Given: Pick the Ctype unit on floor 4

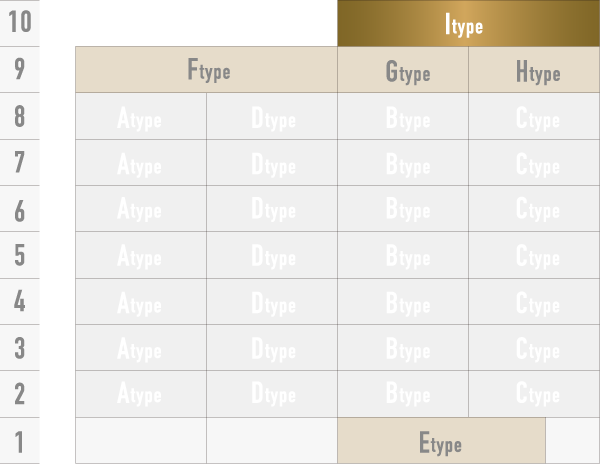Looking at the screenshot, I should coord(534,301).
